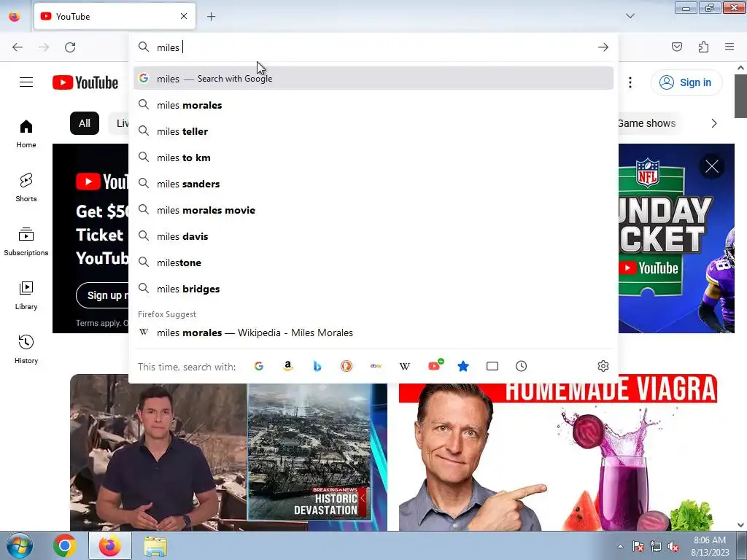The image size is (747, 560).
Task: Search this time with Amazon icon
Action: coord(287,366)
